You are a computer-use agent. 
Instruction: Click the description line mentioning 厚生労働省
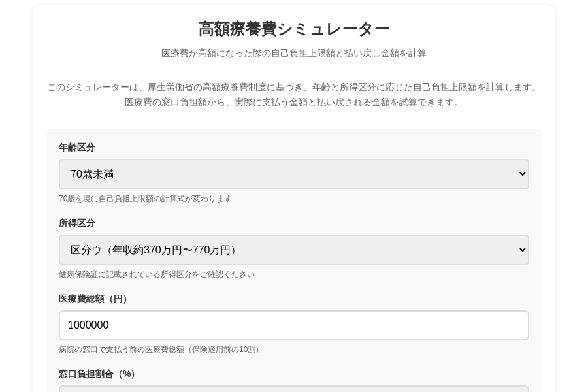click(x=294, y=88)
